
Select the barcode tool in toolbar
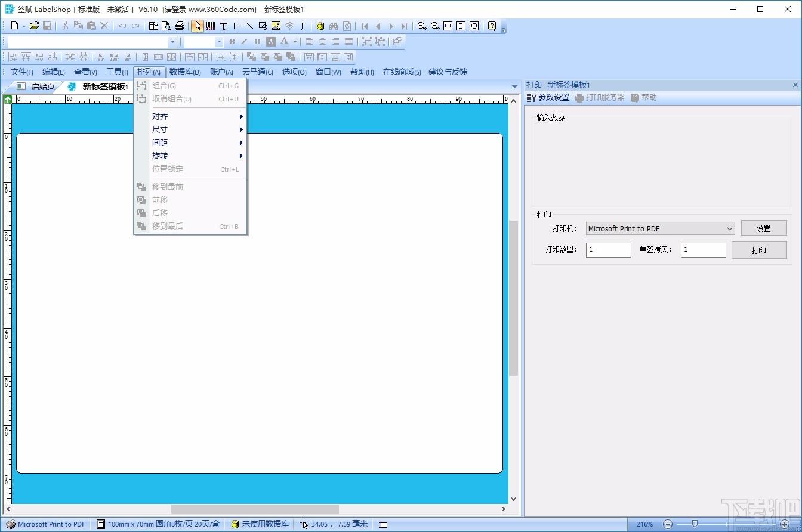click(x=211, y=26)
